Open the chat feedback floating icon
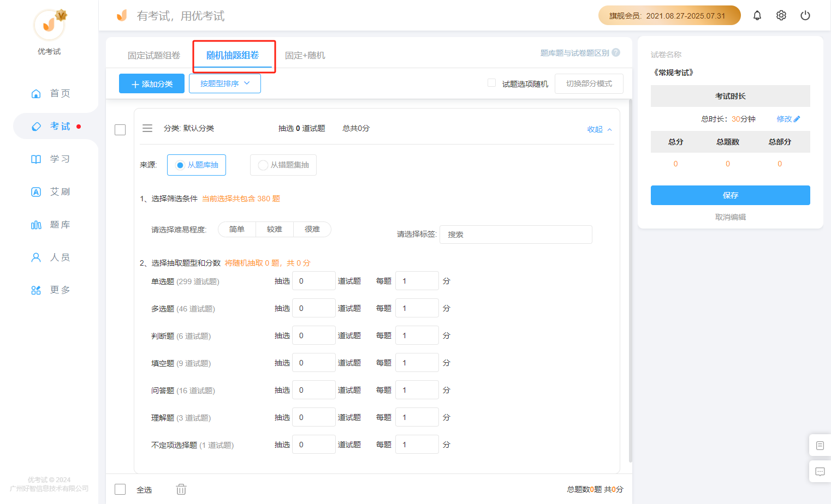This screenshot has height=504, width=831. click(820, 472)
